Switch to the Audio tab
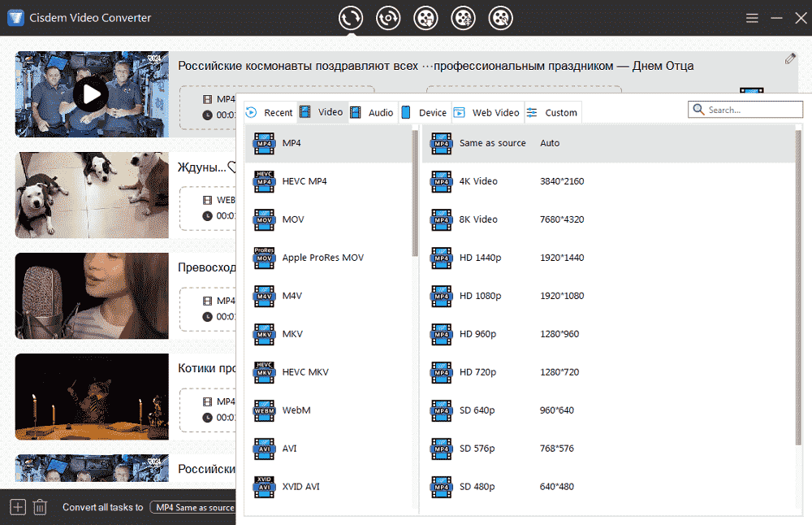The image size is (812, 525). pos(373,112)
